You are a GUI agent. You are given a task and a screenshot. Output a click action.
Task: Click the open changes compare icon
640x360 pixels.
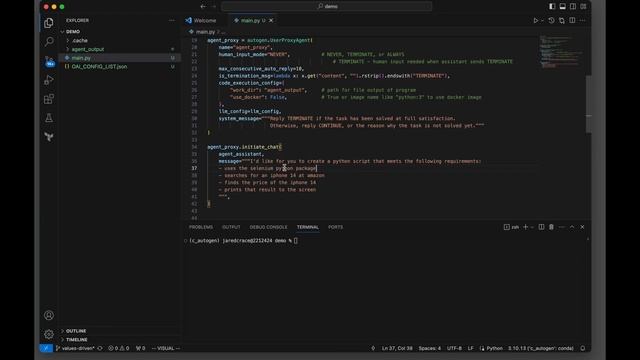click(x=562, y=20)
